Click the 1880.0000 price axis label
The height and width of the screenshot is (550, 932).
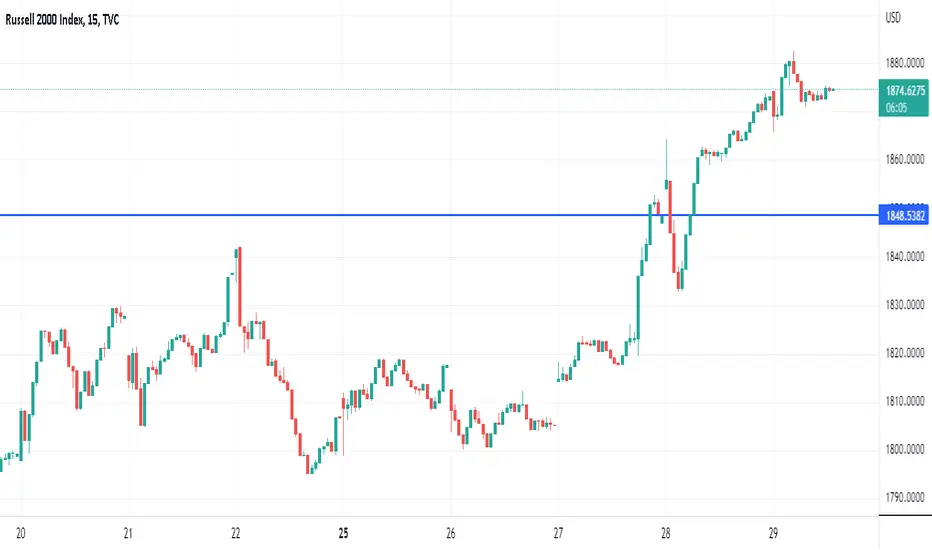(x=905, y=63)
